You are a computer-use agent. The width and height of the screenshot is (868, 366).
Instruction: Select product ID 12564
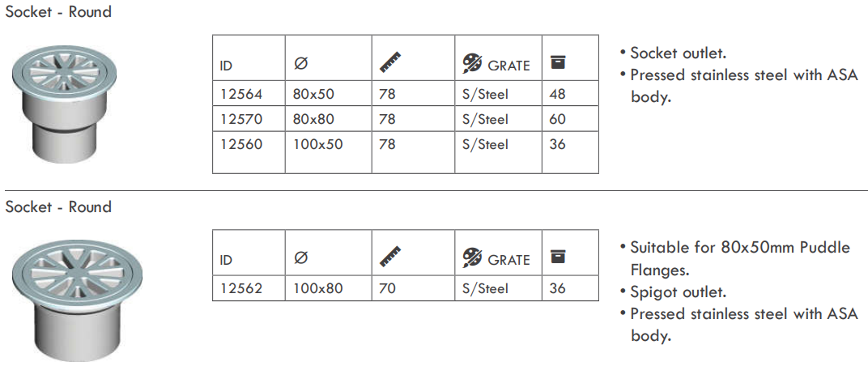pos(241,94)
